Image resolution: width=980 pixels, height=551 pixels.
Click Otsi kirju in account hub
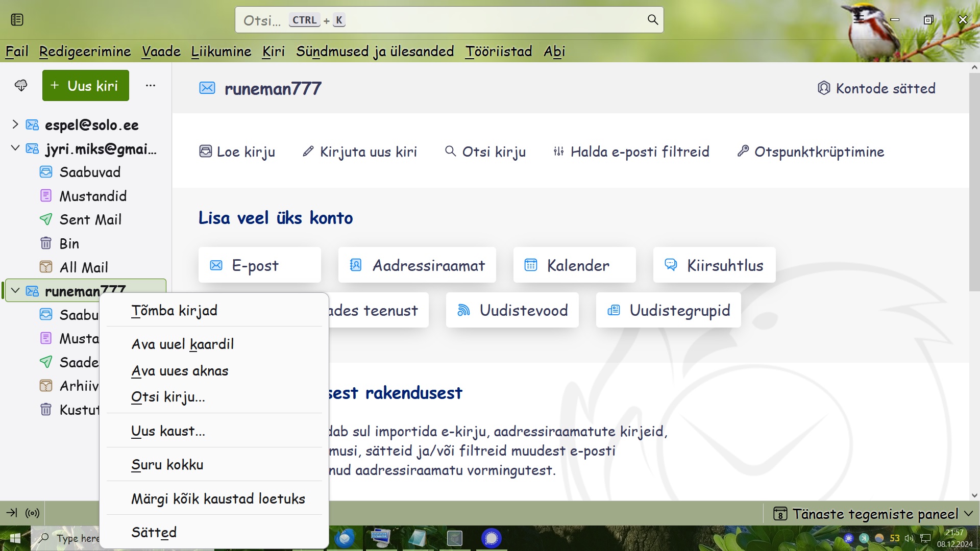(x=485, y=152)
